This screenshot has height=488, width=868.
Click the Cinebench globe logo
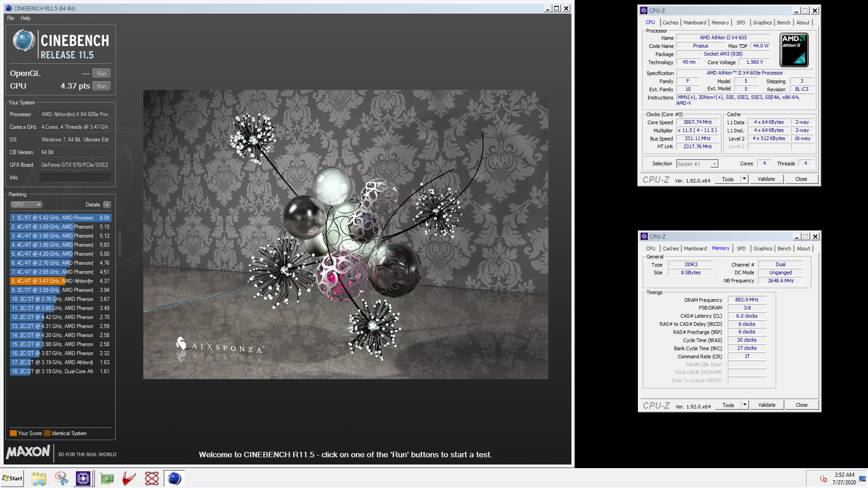point(24,41)
